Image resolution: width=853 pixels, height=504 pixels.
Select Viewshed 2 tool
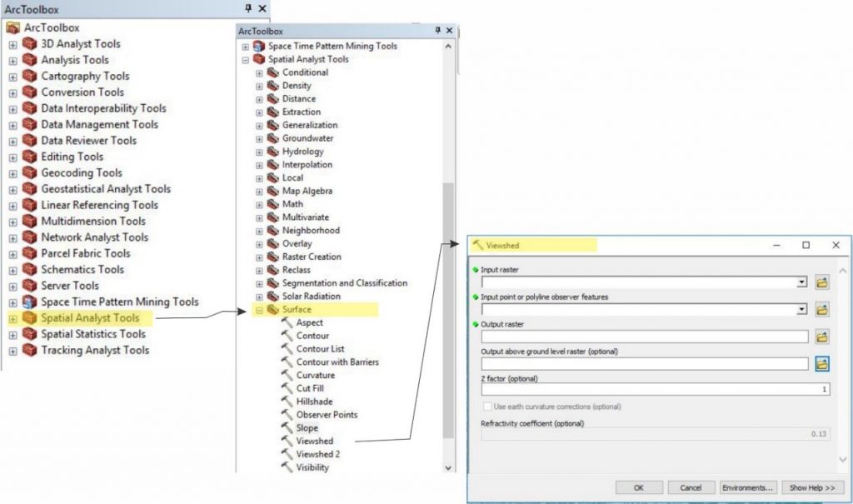pos(317,454)
